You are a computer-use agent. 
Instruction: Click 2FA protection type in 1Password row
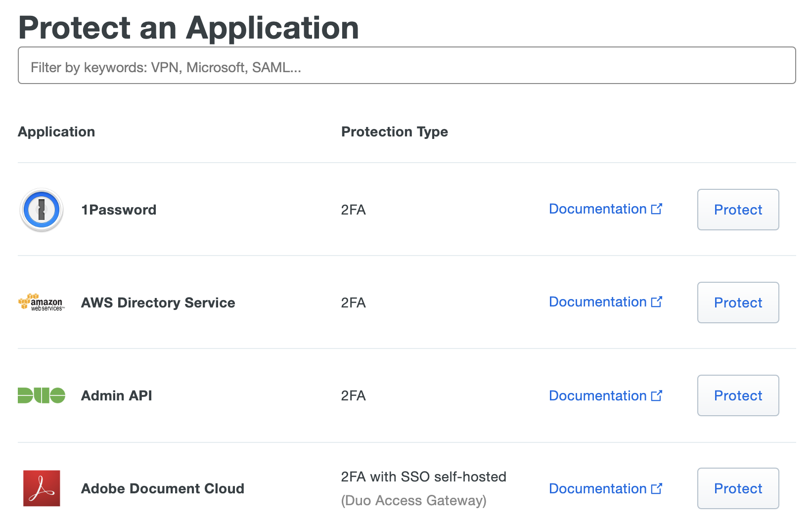353,210
